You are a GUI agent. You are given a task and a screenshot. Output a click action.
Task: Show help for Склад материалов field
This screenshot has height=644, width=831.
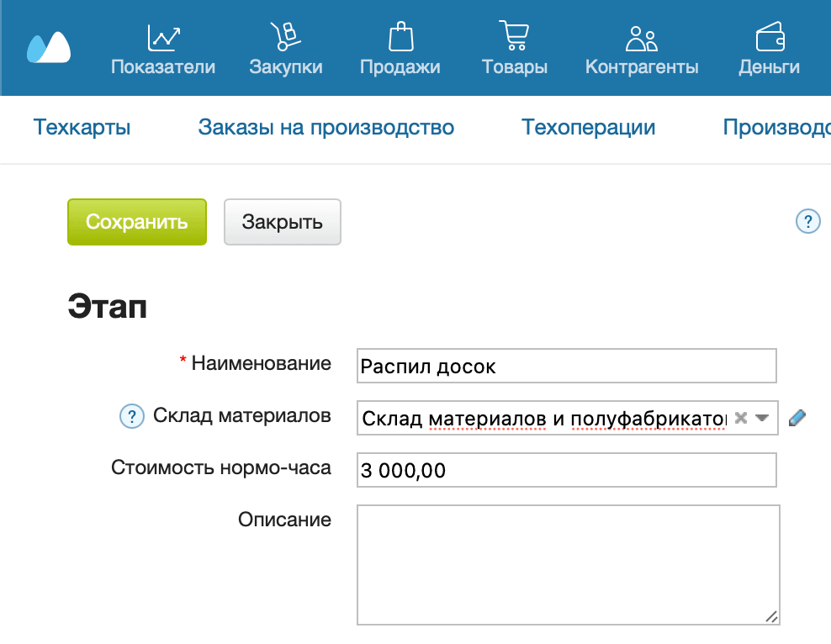pyautogui.click(x=131, y=416)
